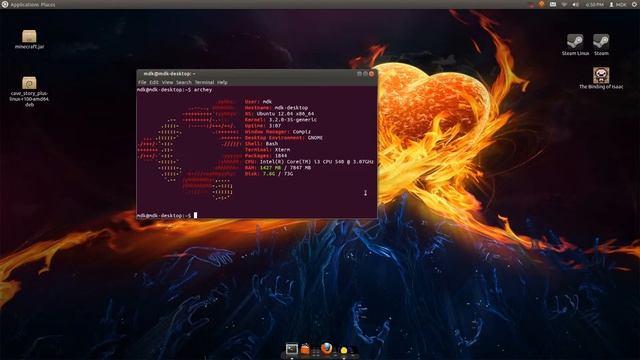The height and width of the screenshot is (360, 640).
Task: Open the terminal File menu
Action: 142,82
